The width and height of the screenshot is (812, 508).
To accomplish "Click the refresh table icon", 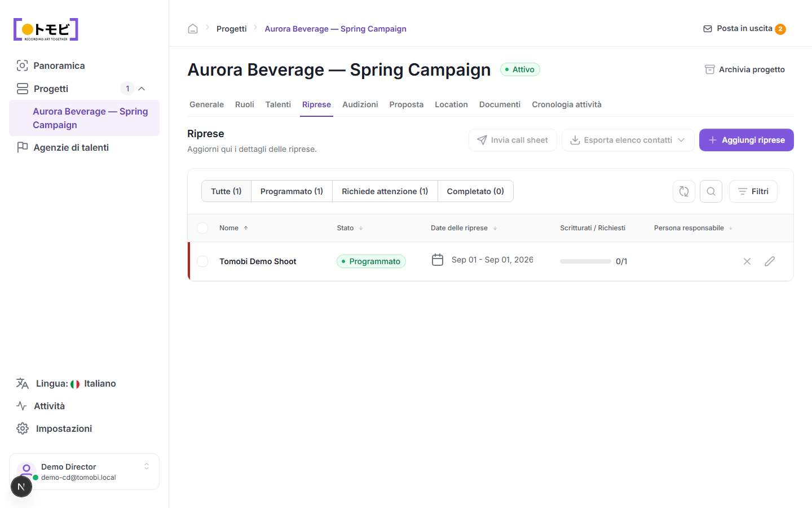I will pos(684,191).
